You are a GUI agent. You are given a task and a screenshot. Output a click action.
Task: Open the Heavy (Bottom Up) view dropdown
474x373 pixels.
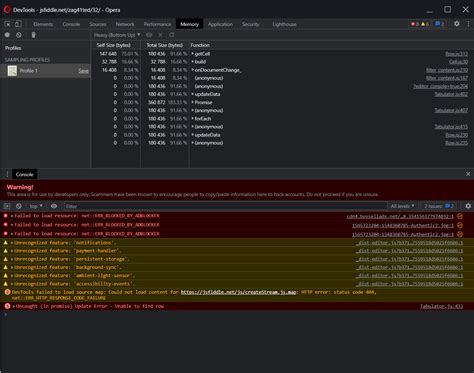coord(117,35)
